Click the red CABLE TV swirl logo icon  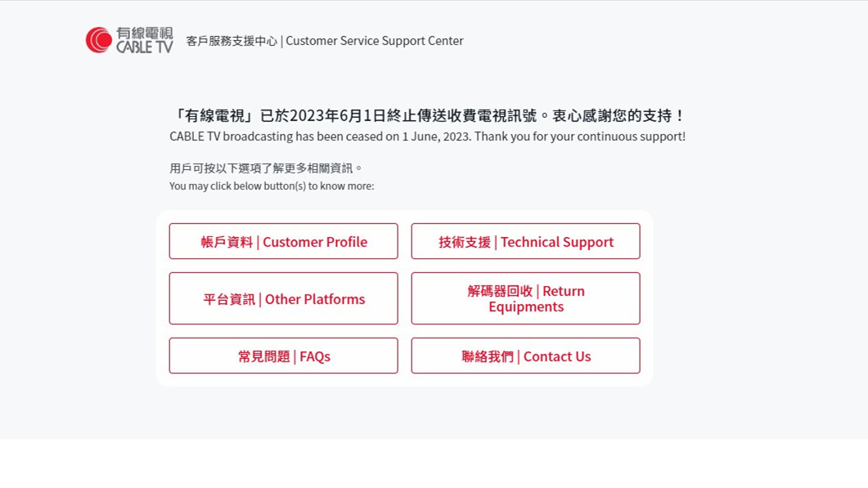pyautogui.click(x=99, y=40)
